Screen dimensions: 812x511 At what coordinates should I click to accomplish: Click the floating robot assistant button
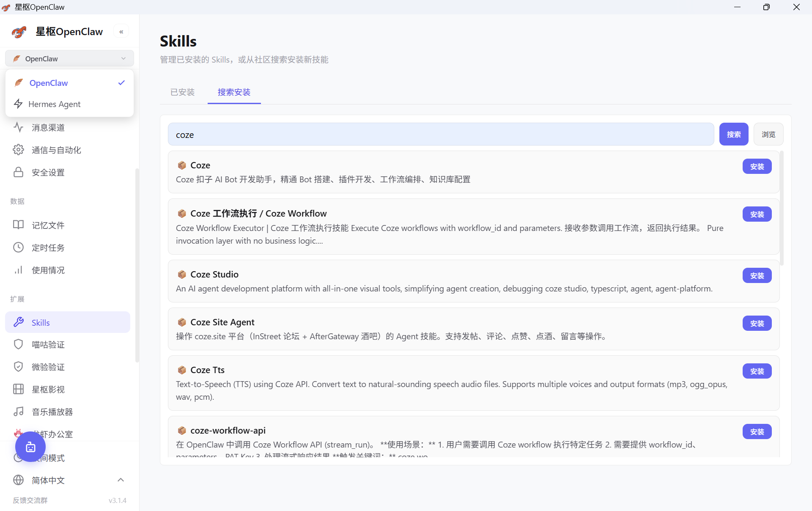[30, 447]
